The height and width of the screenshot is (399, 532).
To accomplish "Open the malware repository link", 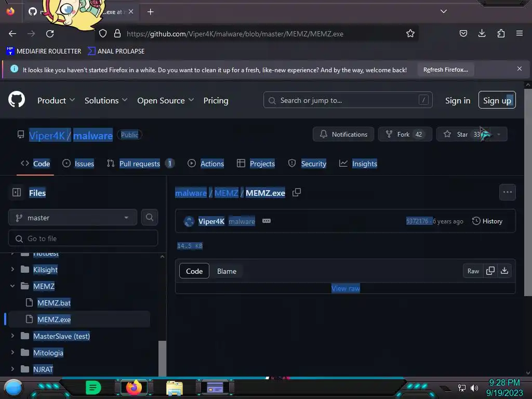I will [93, 136].
